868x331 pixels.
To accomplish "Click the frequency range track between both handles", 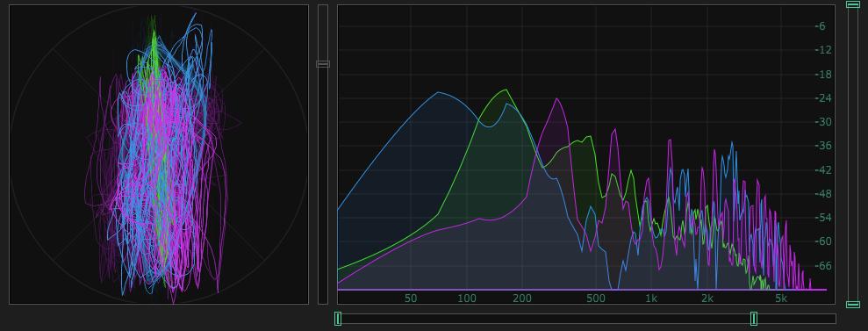I will click(546, 319).
